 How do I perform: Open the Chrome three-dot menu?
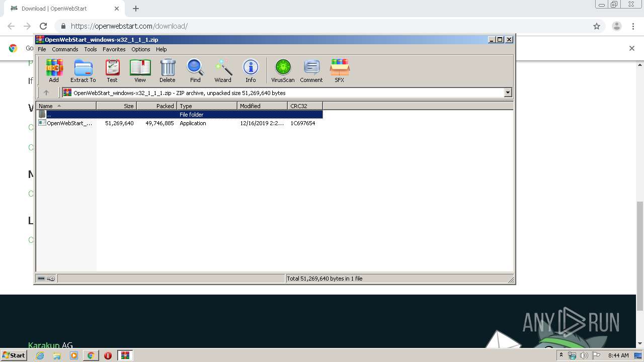[x=633, y=26]
